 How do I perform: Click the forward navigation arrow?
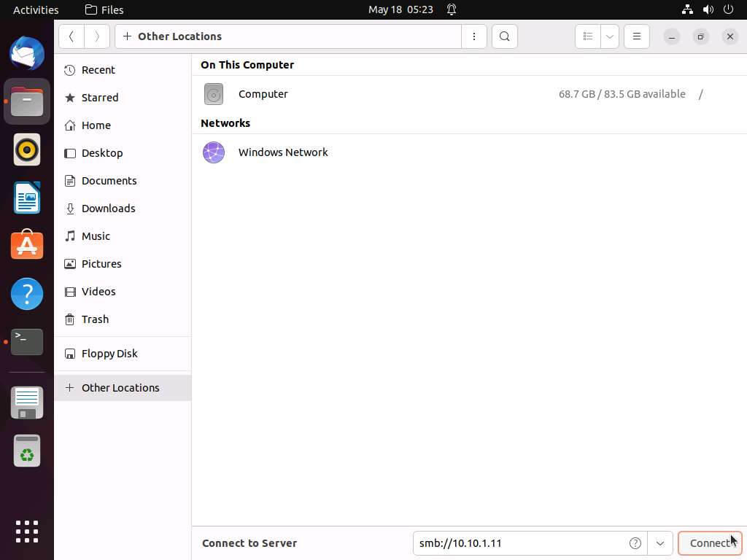coord(97,36)
